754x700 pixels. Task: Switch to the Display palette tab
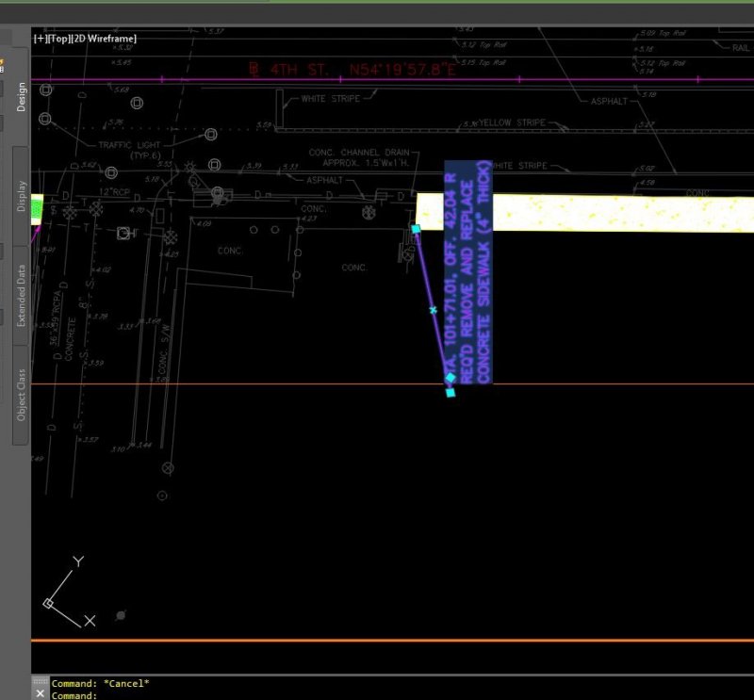pyautogui.click(x=21, y=195)
